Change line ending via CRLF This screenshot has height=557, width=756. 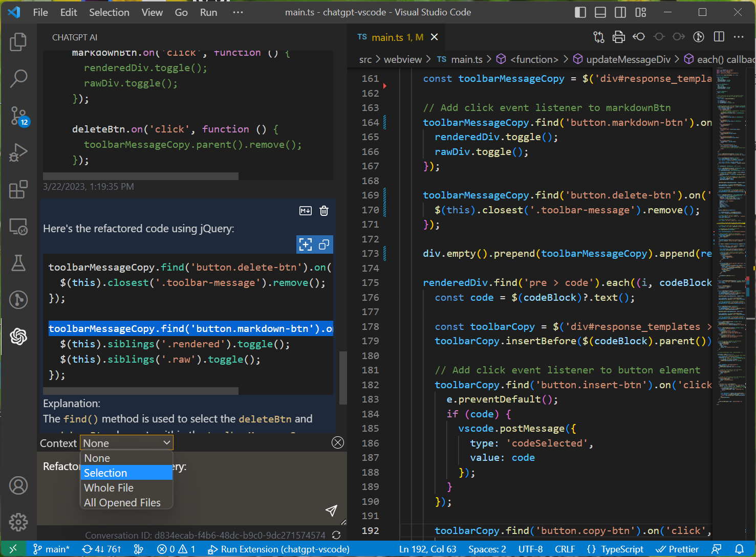click(565, 549)
